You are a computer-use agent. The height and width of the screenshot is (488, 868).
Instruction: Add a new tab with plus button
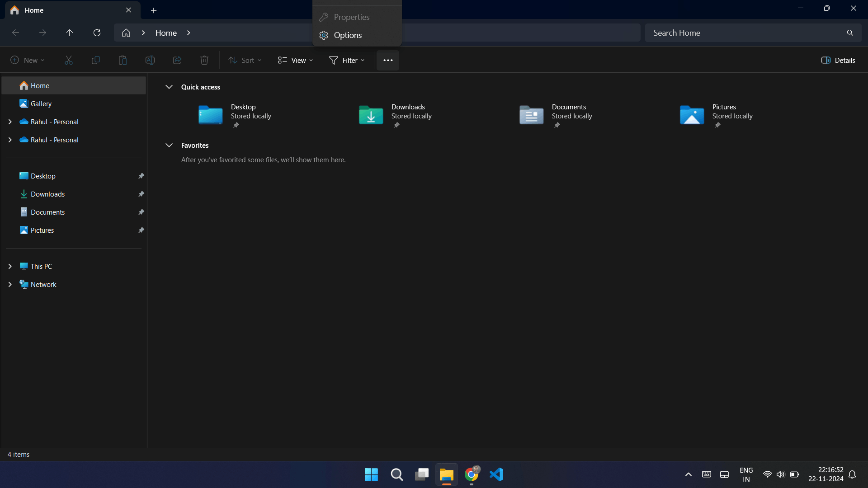click(x=154, y=10)
